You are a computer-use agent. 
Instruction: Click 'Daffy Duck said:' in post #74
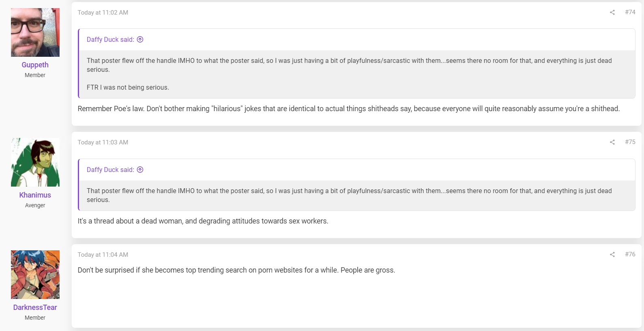[x=110, y=39]
